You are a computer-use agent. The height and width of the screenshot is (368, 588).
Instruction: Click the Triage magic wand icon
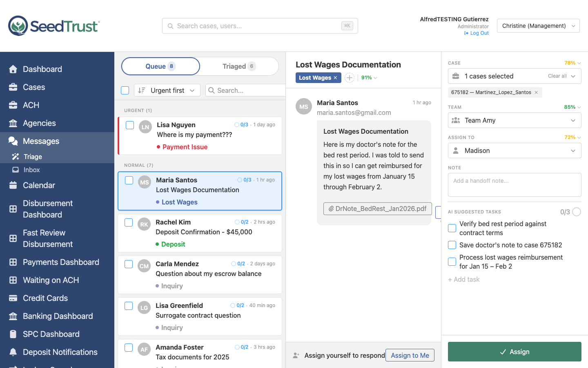(16, 157)
